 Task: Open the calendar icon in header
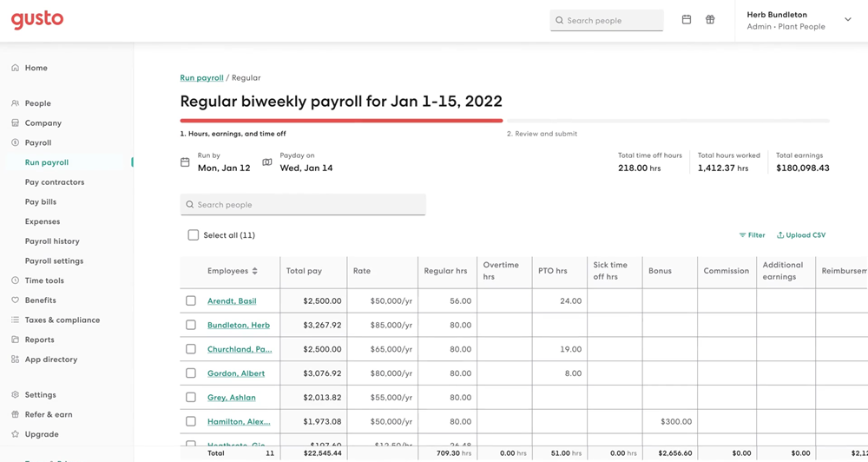[x=687, y=20]
